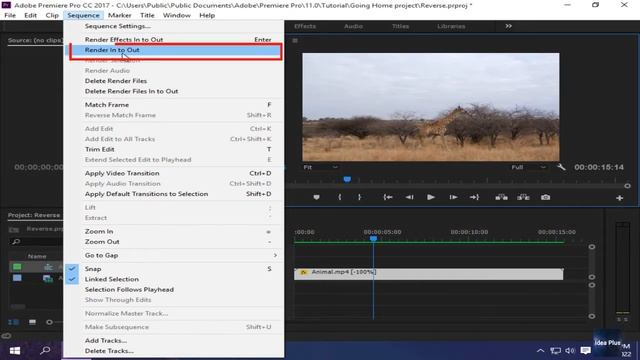
Task: Click the Mark In bracket icon
Action: tap(340, 197)
